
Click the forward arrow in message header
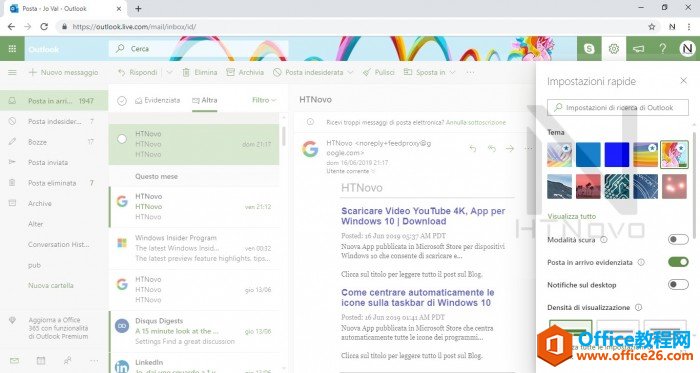click(510, 149)
